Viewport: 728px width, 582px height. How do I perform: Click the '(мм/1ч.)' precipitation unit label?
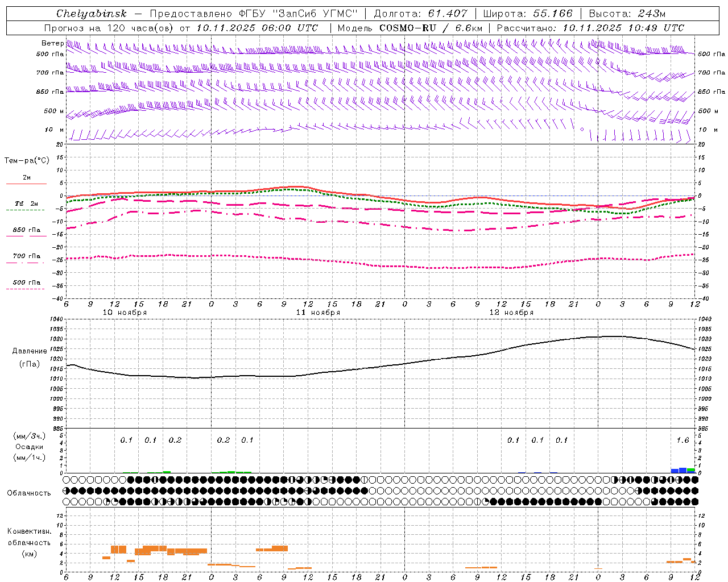29,458
